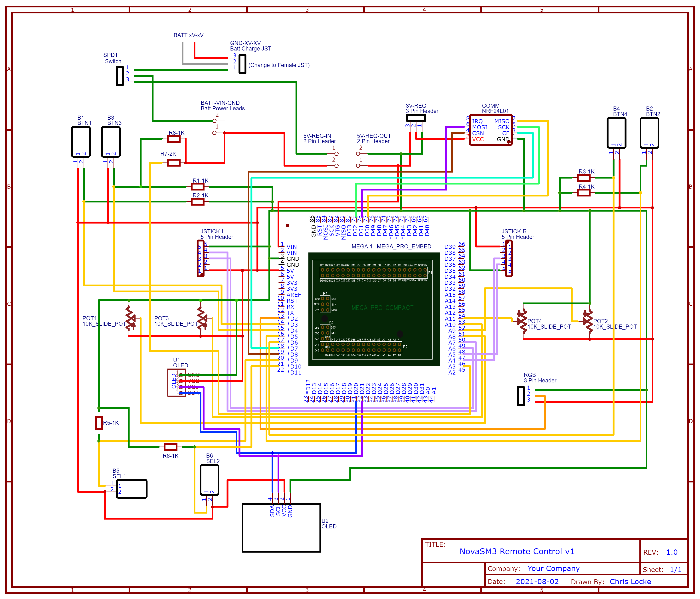Select the U1 OLED connector symbol
The height and width of the screenshot is (599, 700).
coord(177,383)
